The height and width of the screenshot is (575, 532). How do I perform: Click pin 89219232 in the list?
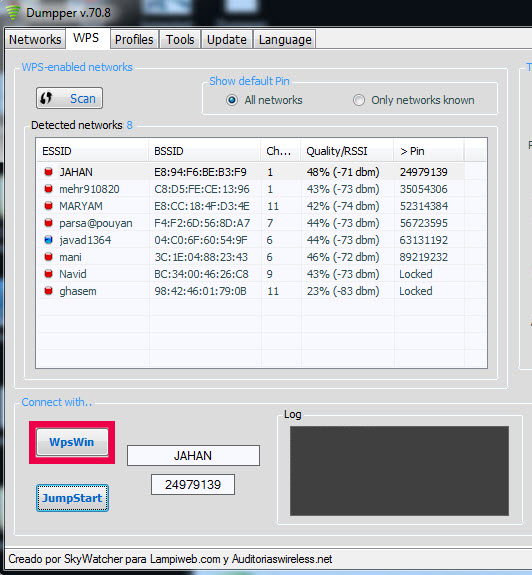tap(423, 257)
